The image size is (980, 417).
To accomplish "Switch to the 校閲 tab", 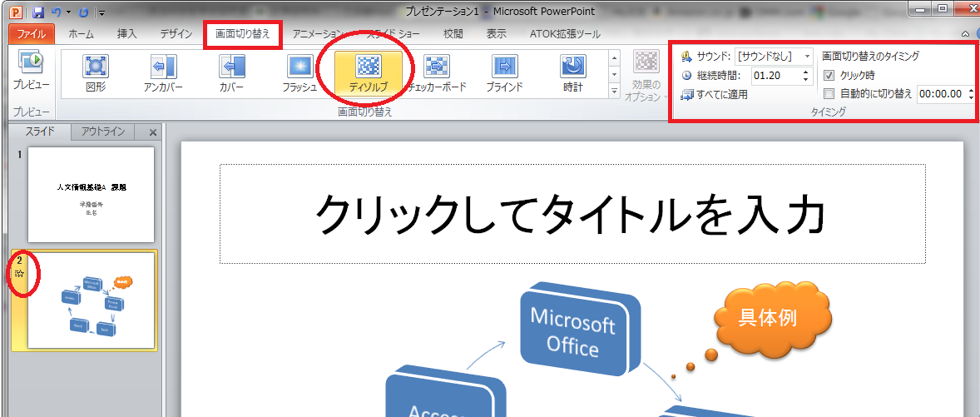I will [x=453, y=34].
